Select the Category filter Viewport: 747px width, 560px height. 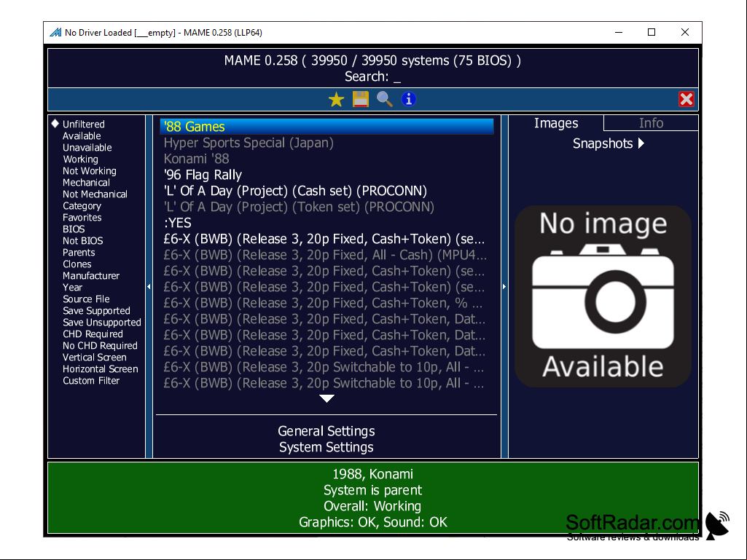pos(82,205)
